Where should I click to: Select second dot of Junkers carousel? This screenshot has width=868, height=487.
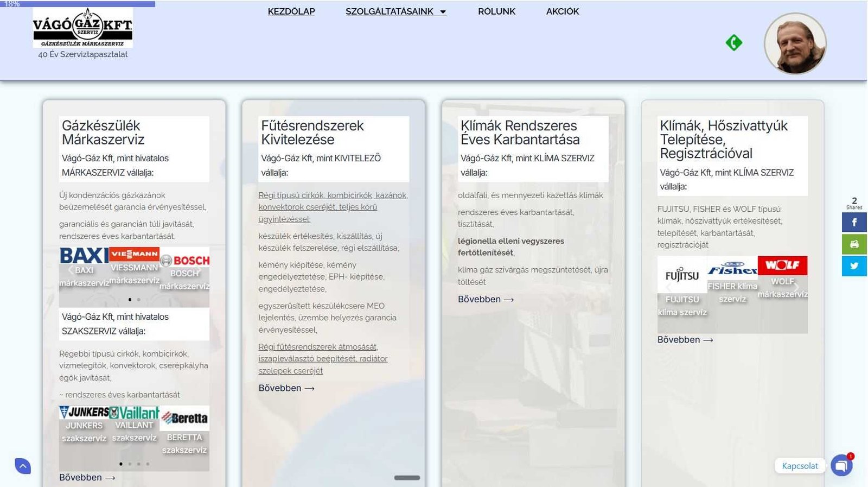(x=130, y=464)
